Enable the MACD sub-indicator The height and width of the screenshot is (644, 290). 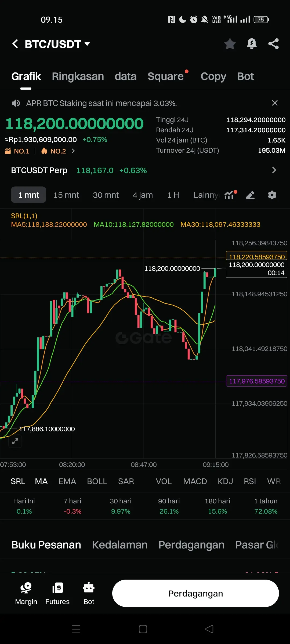[x=195, y=481]
